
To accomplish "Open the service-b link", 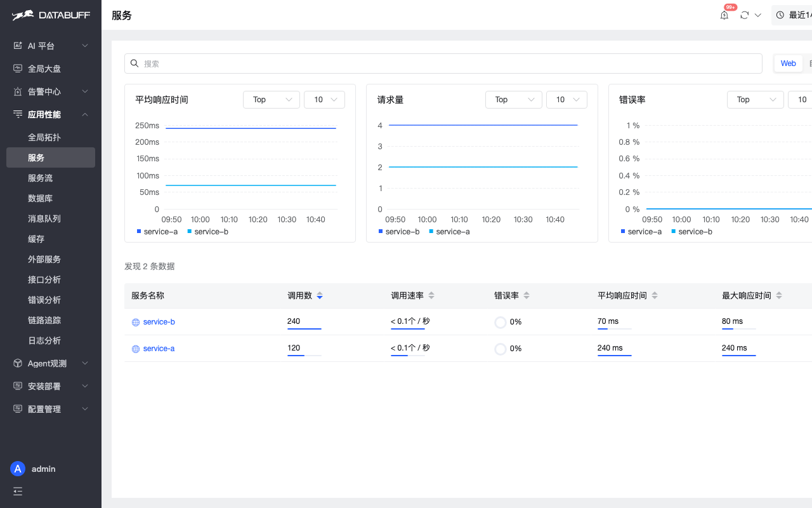I will [x=159, y=322].
